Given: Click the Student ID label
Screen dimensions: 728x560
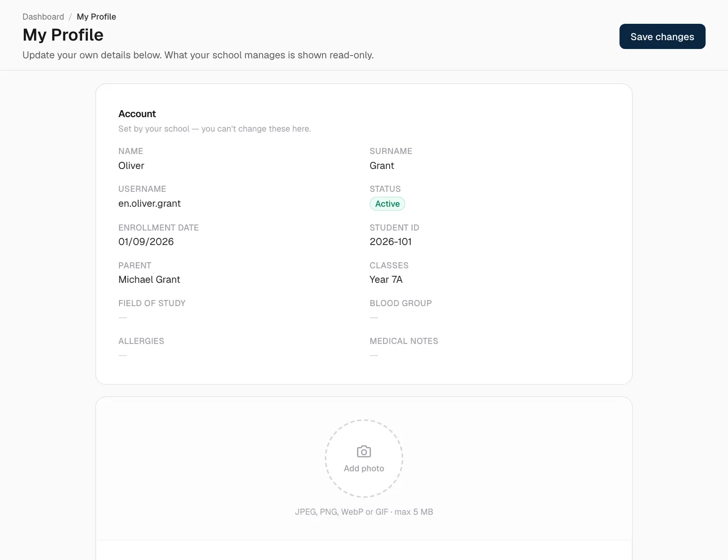Looking at the screenshot, I should (394, 228).
